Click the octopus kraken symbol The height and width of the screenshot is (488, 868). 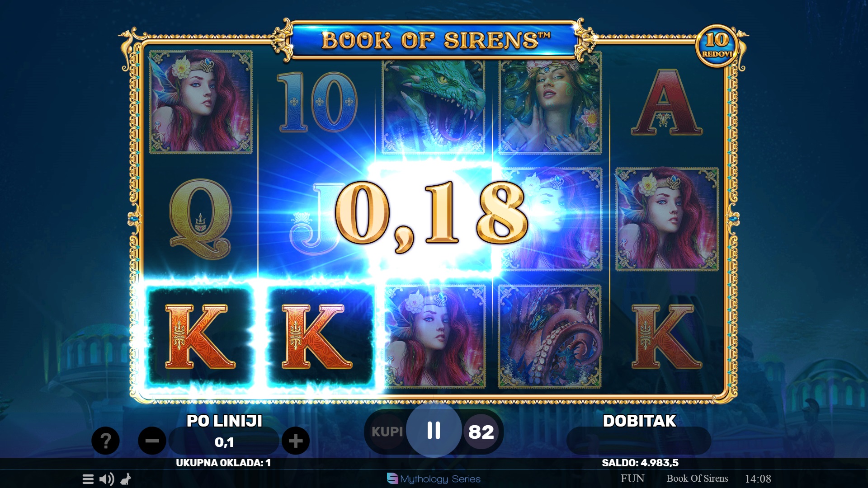click(550, 336)
